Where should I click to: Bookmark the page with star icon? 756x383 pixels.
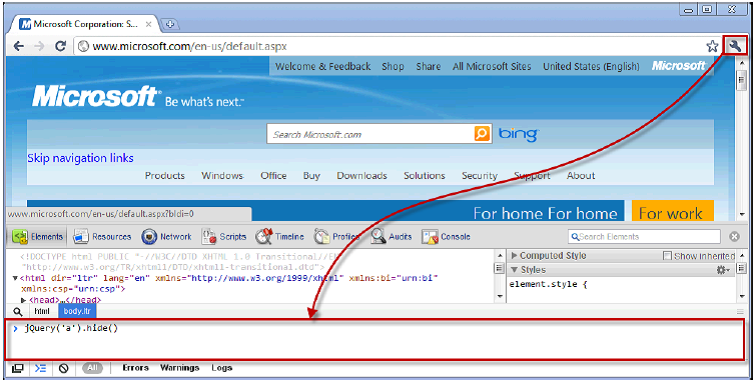click(712, 46)
